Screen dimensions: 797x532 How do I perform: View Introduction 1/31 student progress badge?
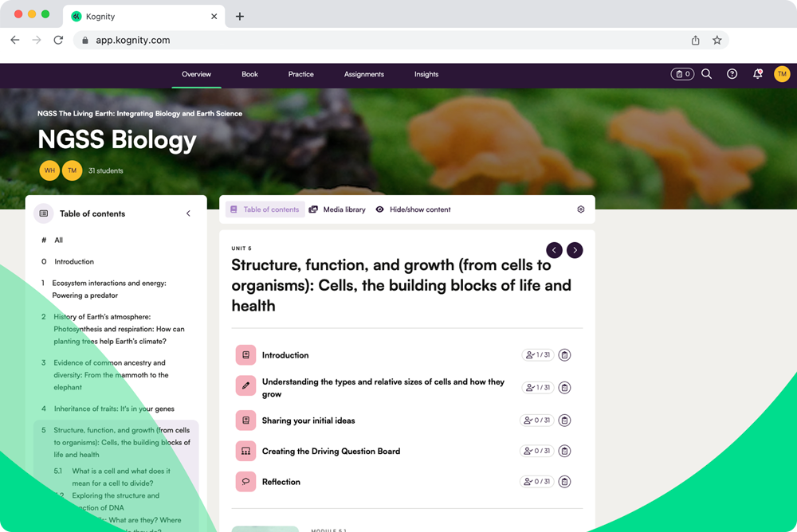point(538,355)
